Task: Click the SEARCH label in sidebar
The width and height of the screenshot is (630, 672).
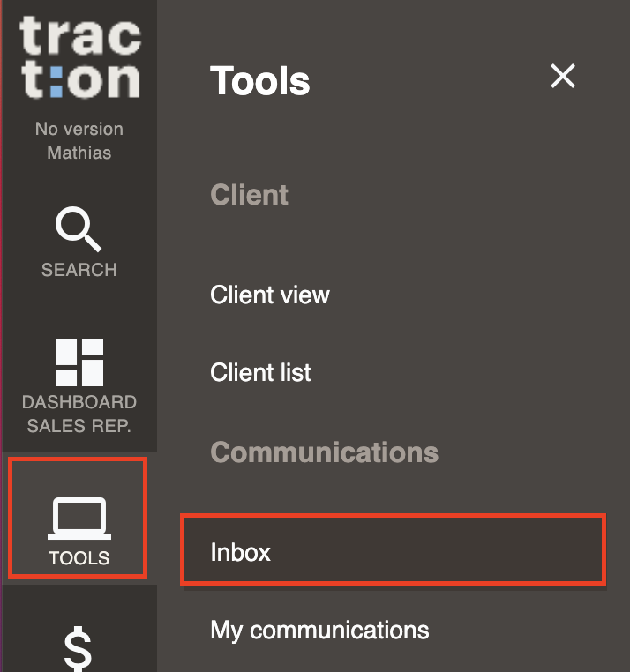Action: pos(79,270)
